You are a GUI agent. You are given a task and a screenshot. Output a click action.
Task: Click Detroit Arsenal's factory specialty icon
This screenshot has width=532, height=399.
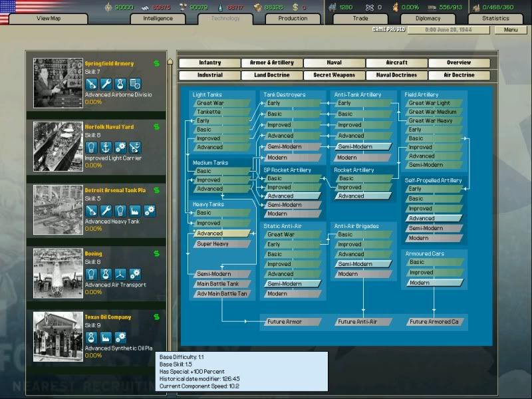point(135,211)
